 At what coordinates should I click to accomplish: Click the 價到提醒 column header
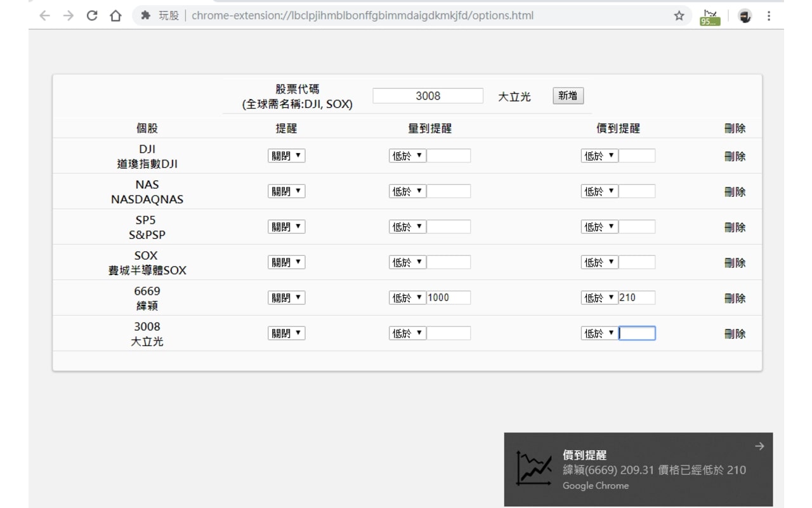619,128
